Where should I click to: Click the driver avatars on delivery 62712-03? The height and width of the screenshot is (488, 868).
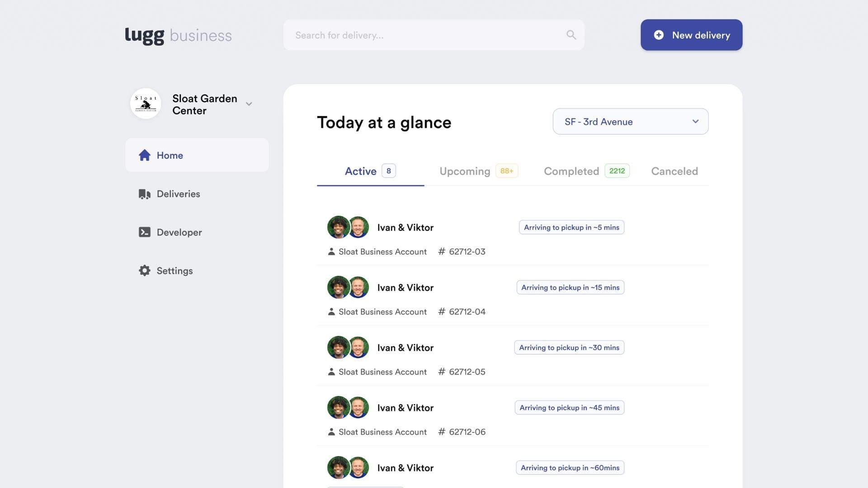348,227
